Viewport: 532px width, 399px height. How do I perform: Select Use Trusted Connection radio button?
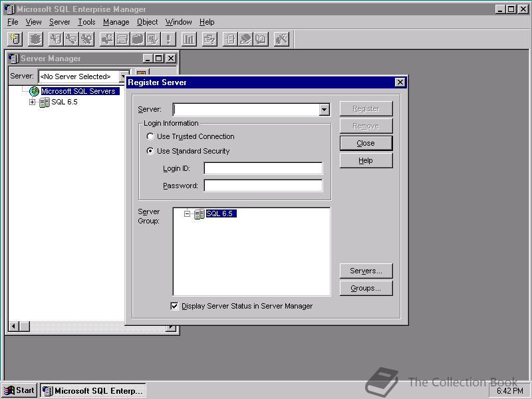point(150,136)
